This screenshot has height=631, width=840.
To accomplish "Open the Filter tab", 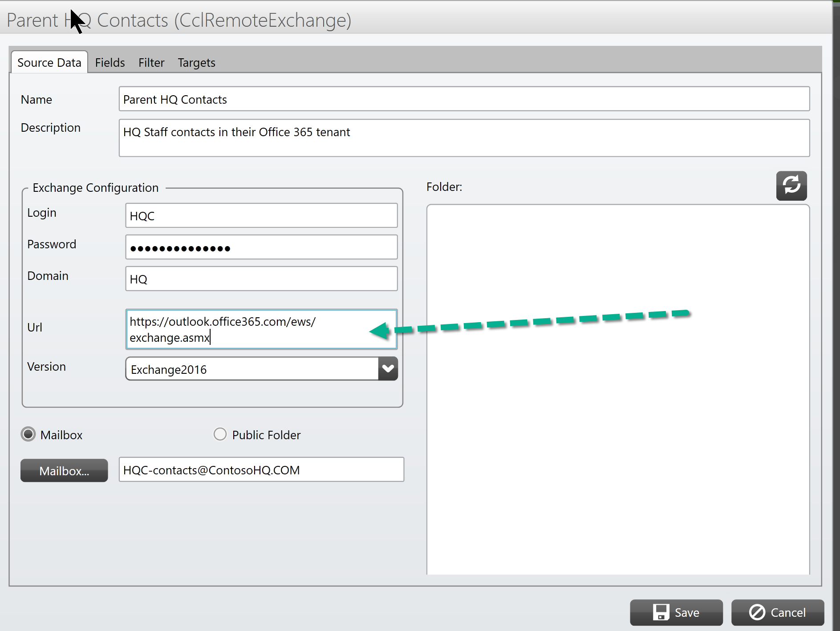I will coord(151,63).
